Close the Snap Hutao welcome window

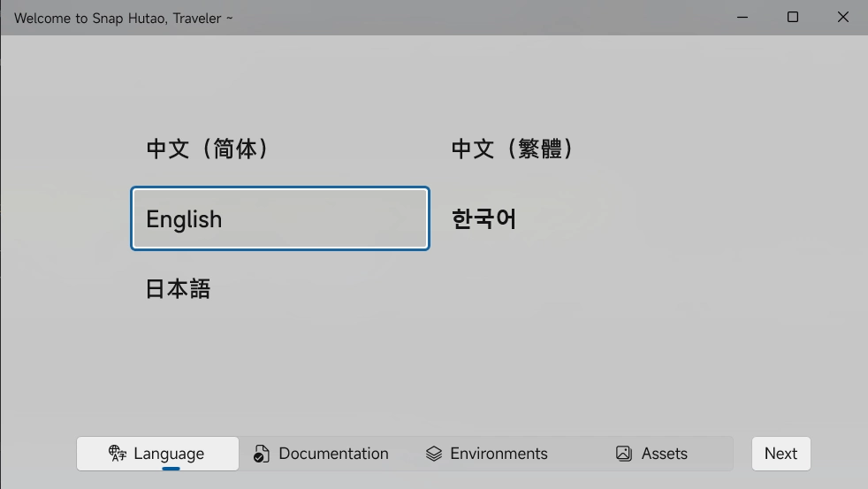[x=842, y=17]
